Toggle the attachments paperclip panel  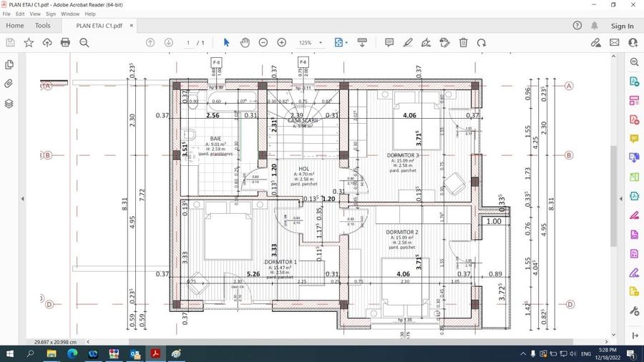[9, 84]
